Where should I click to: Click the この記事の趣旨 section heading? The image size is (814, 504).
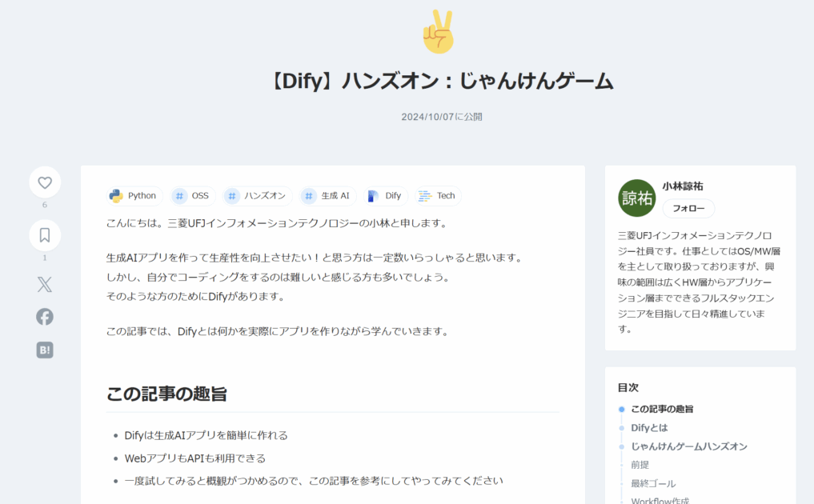[x=166, y=394]
